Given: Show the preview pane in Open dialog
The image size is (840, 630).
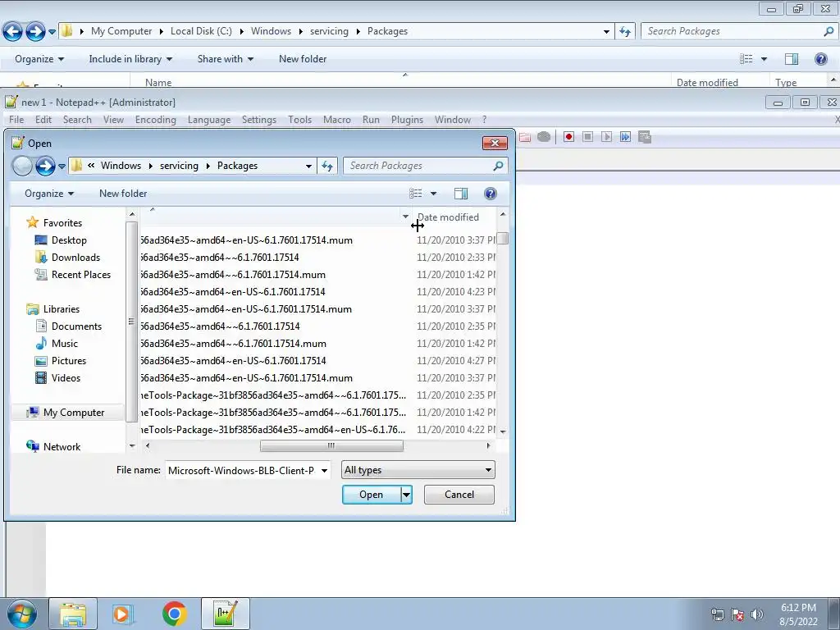Looking at the screenshot, I should coord(461,194).
